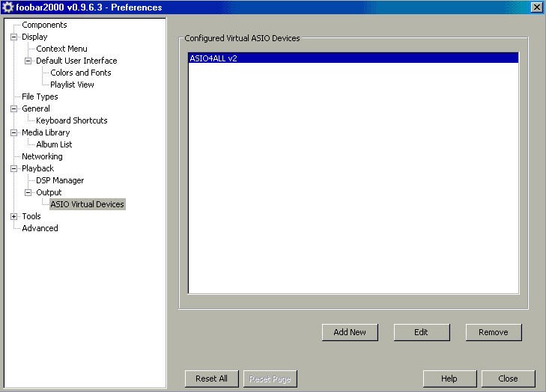
Task: Open Advanced preferences page
Action: 40,228
